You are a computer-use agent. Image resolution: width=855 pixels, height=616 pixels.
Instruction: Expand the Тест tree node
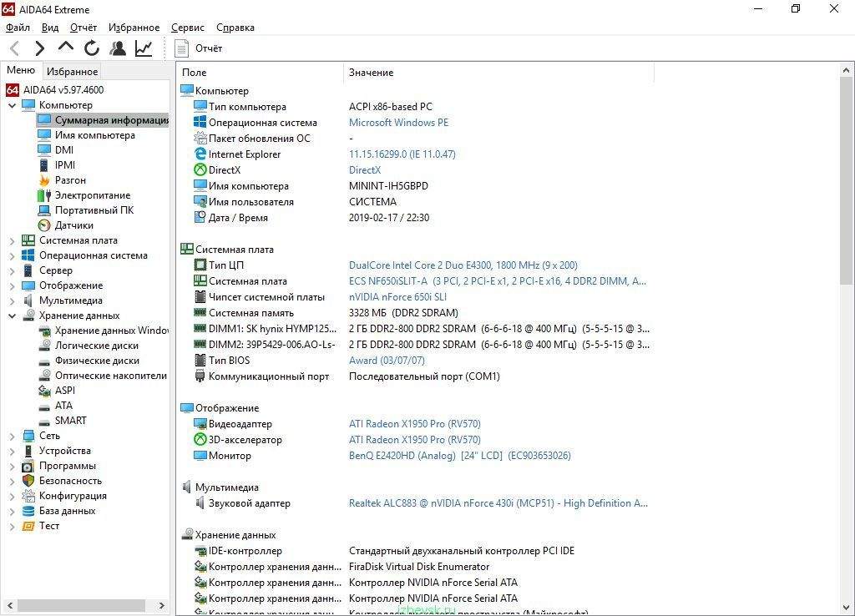coord(12,526)
